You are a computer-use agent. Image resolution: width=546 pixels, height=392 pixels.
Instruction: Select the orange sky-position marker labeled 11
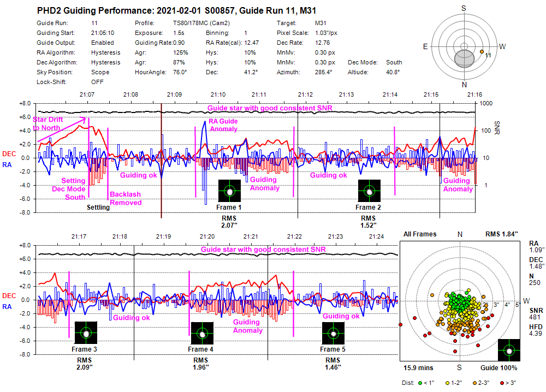482,52
